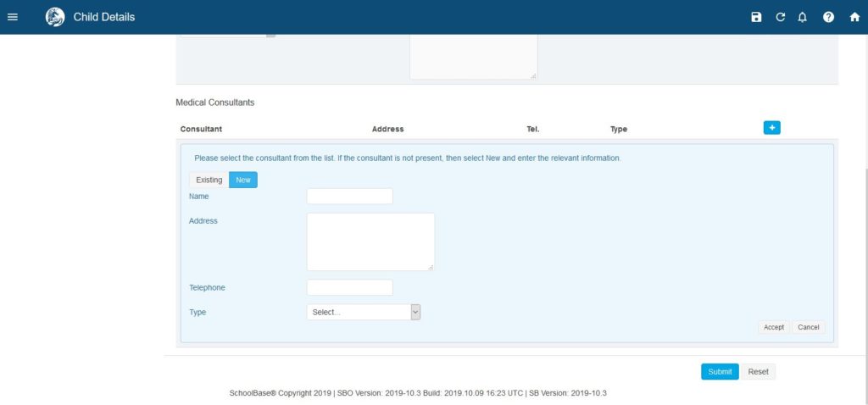The image size is (868, 405).
Task: Click the consultant instruction text
Action: click(x=408, y=158)
